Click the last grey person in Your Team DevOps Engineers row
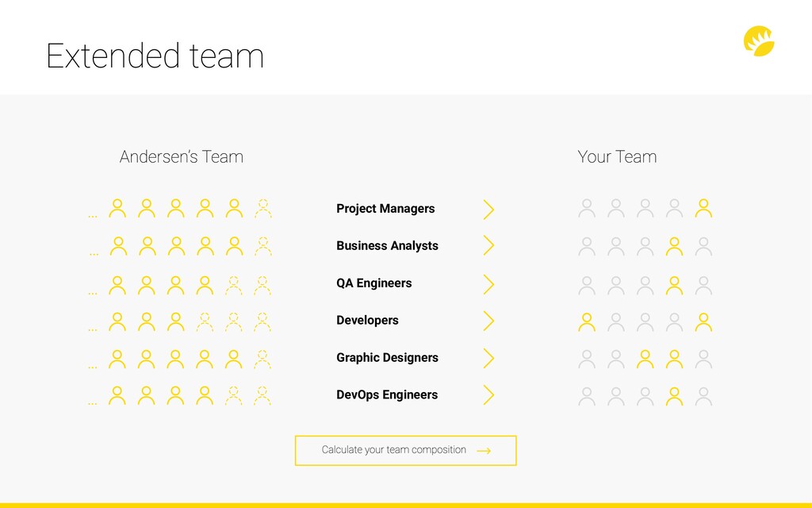The image size is (812, 508). tap(703, 396)
